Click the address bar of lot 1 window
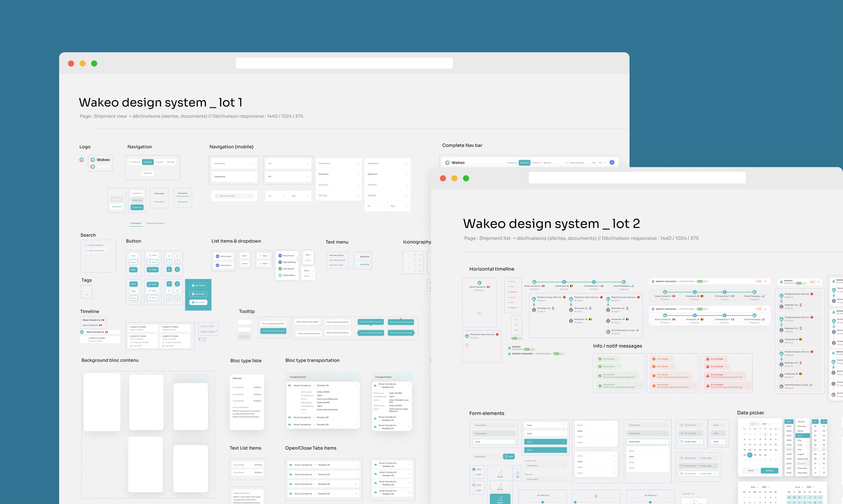Screen dimensions: 843x504 344,63
